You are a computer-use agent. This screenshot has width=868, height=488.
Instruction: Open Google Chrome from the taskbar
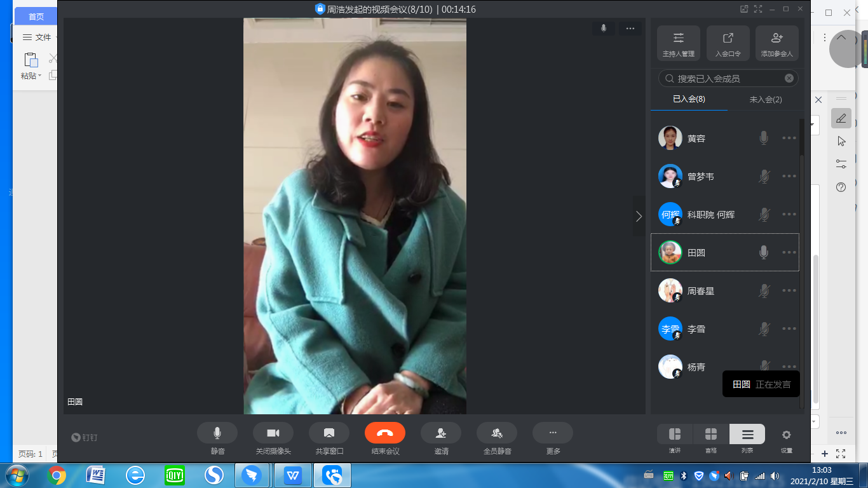tap(57, 475)
